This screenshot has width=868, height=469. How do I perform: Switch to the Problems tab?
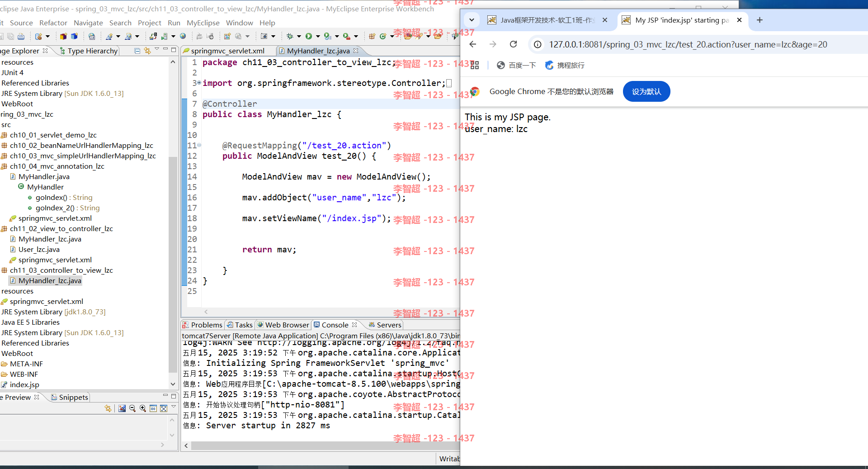[202, 325]
